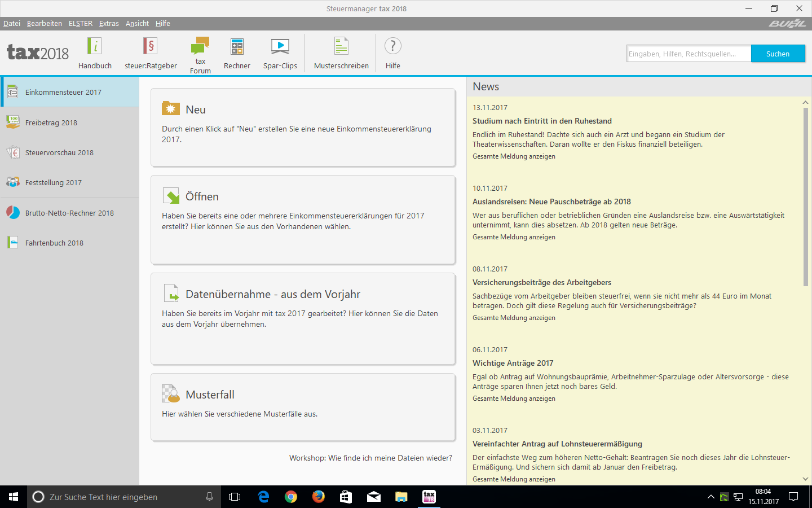Show full message for Wichtige Anträge 2017
Screen dimensions: 812x508
point(514,398)
